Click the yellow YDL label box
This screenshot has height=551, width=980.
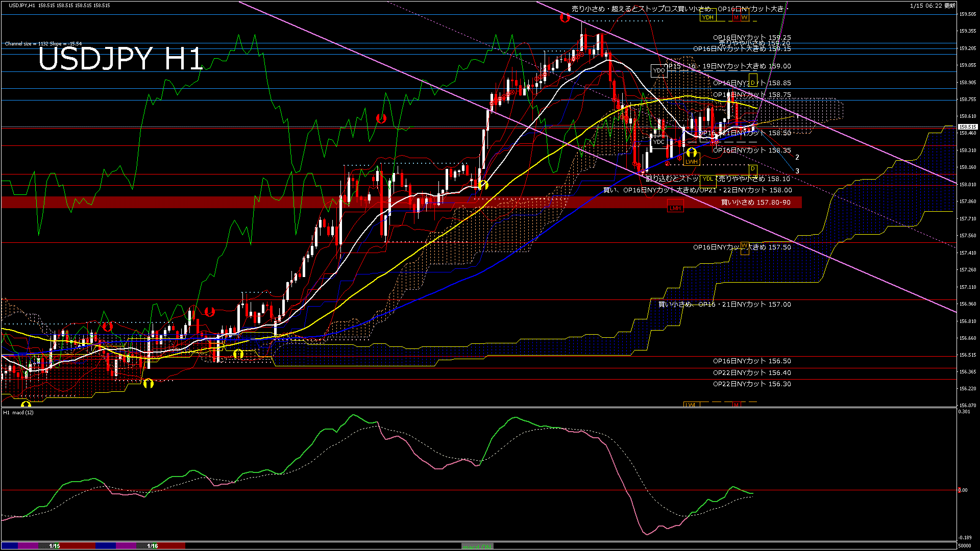click(x=708, y=182)
